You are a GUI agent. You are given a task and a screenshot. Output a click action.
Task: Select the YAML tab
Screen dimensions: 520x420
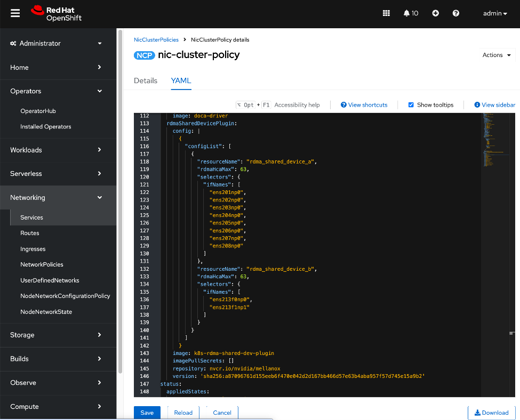tap(180, 80)
